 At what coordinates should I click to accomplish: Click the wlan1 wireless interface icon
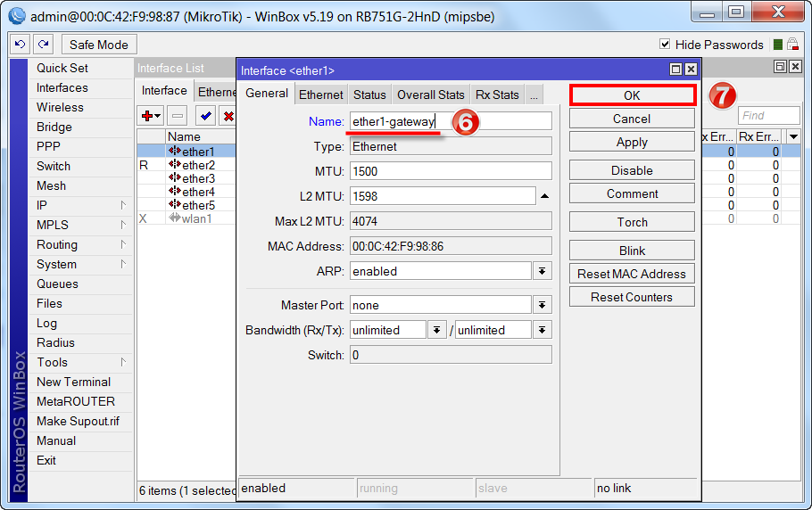pyautogui.click(x=175, y=218)
